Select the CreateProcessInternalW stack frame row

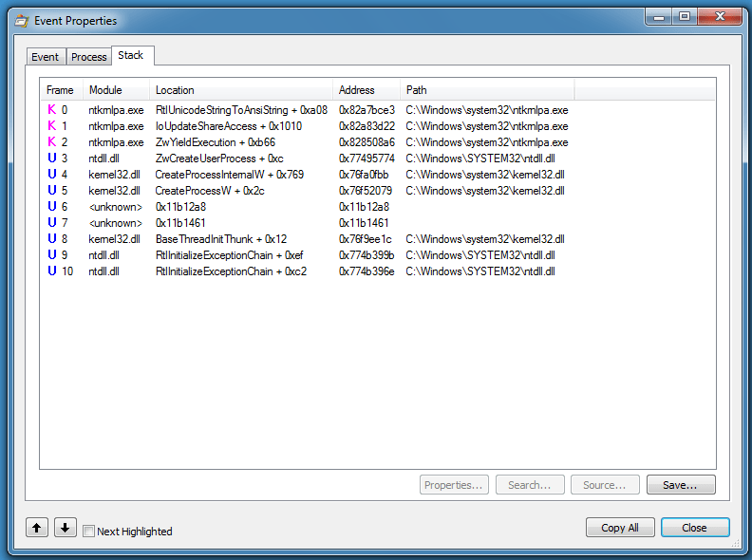[x=229, y=175]
